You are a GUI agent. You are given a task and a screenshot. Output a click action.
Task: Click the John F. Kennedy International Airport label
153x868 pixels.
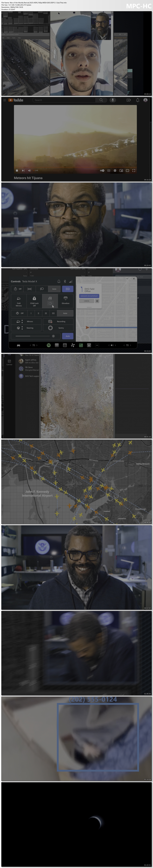click(x=37, y=493)
